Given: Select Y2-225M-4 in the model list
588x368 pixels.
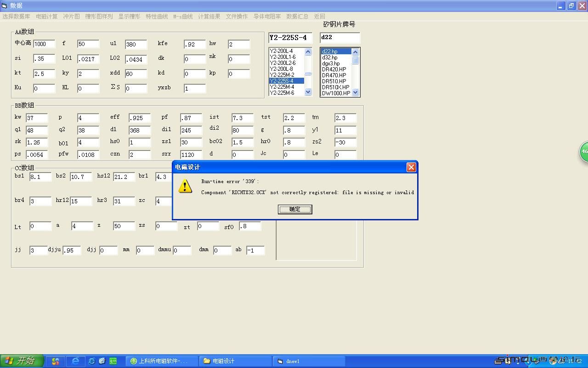Looking at the screenshot, I should (286, 87).
